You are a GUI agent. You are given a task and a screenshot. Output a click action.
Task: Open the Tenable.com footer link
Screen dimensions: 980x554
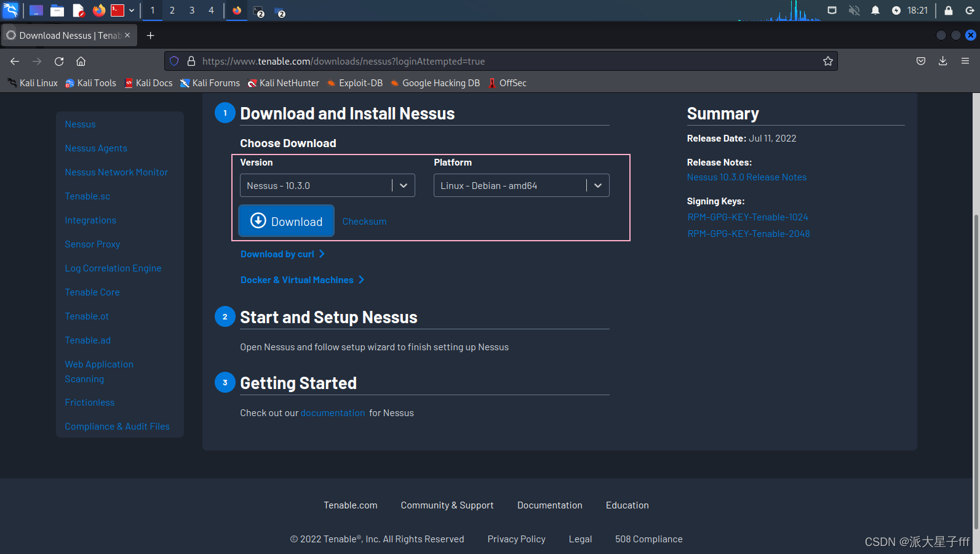(x=351, y=505)
